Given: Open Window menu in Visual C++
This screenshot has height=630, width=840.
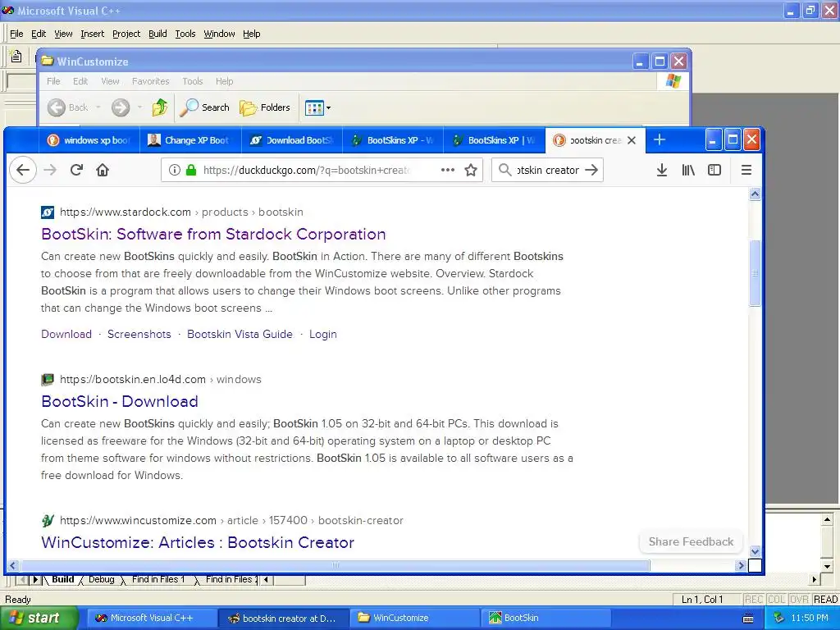Looking at the screenshot, I should [219, 34].
